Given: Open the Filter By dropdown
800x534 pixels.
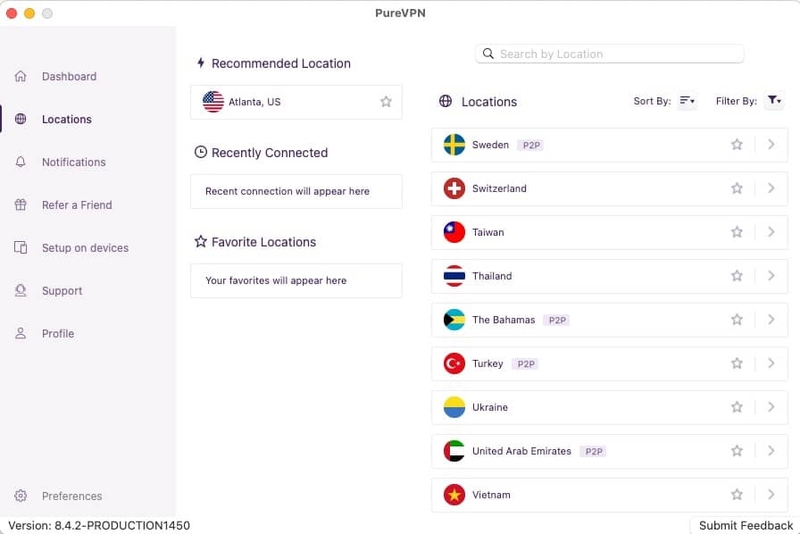Looking at the screenshot, I should [x=774, y=100].
